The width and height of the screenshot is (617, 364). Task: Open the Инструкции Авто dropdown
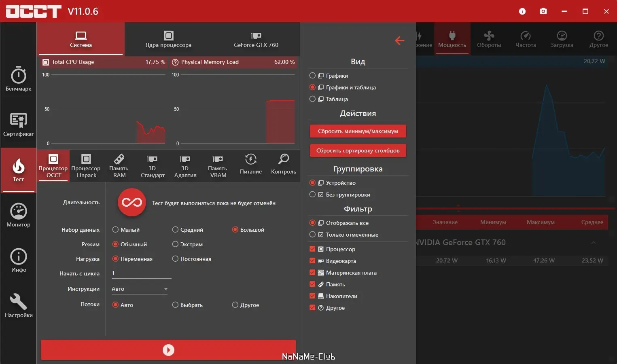(140, 289)
